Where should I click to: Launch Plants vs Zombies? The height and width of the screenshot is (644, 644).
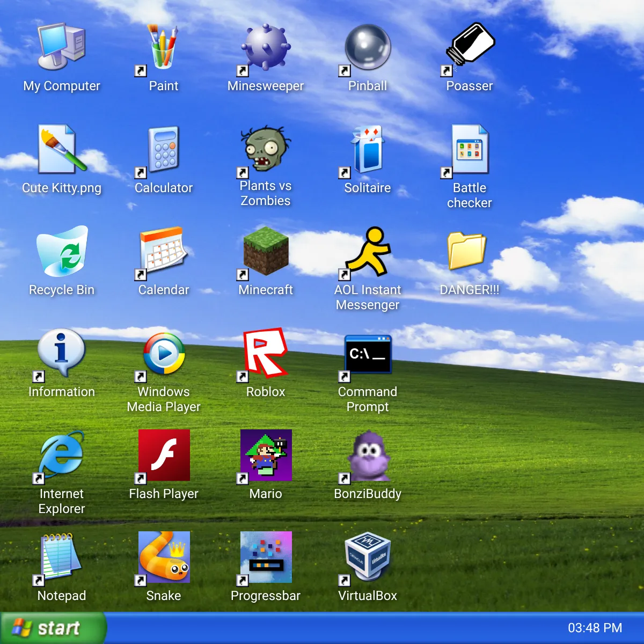tap(266, 149)
